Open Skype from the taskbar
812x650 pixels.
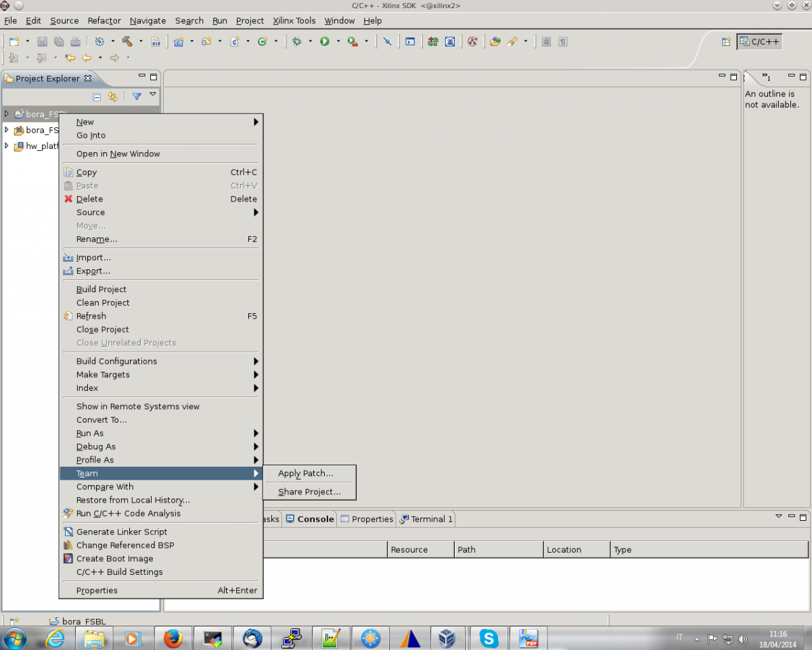point(489,637)
